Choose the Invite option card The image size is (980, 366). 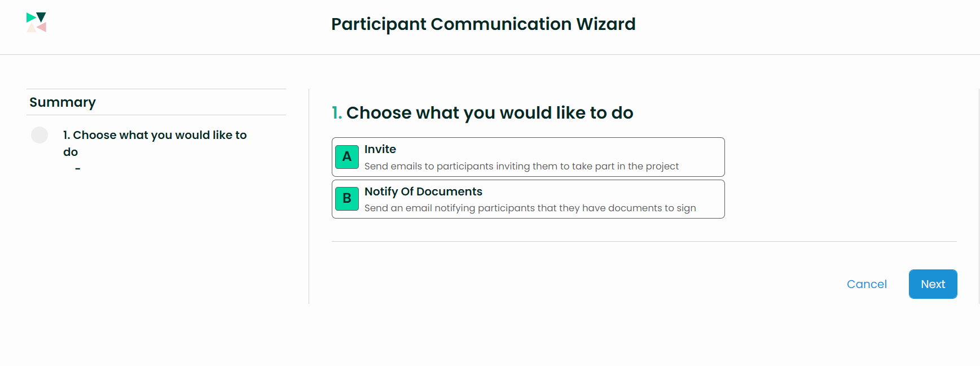pos(528,157)
